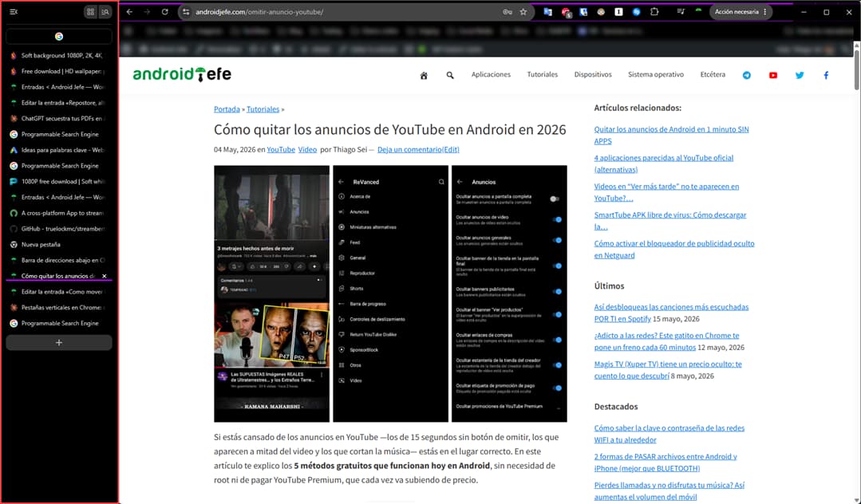The height and width of the screenshot is (504, 861).
Task: Open '4 aplicaciones parecidas al YouTube oficial' link
Action: click(663, 163)
